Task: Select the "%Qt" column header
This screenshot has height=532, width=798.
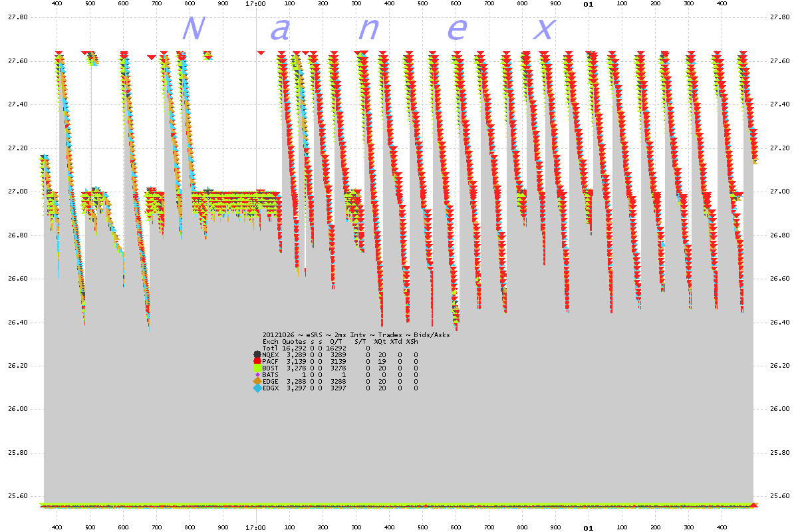Action: (x=380, y=341)
